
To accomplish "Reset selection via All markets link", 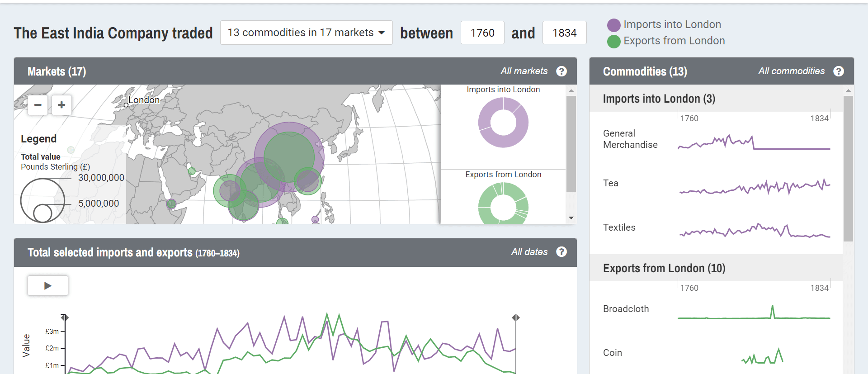I will tap(524, 71).
